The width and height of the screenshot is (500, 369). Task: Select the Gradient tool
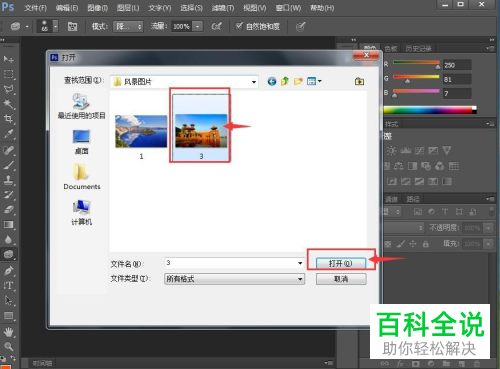(x=8, y=224)
